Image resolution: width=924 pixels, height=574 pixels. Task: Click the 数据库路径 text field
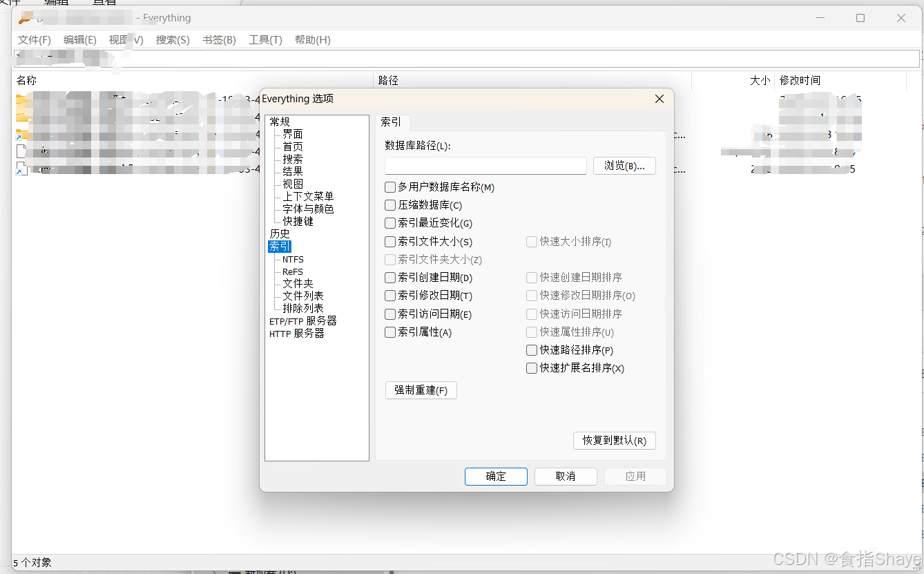coord(485,166)
